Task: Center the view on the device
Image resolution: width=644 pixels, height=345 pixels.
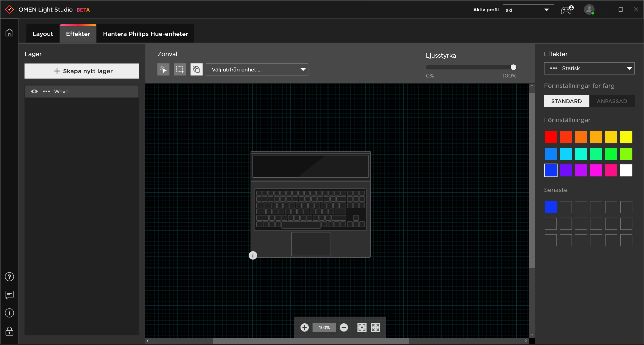Action: click(362, 327)
